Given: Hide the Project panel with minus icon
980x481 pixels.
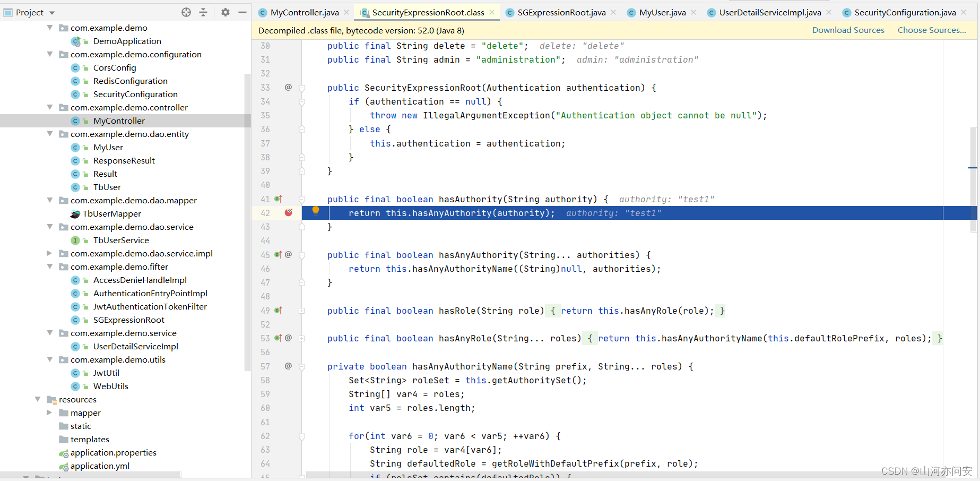Looking at the screenshot, I should 242,12.
